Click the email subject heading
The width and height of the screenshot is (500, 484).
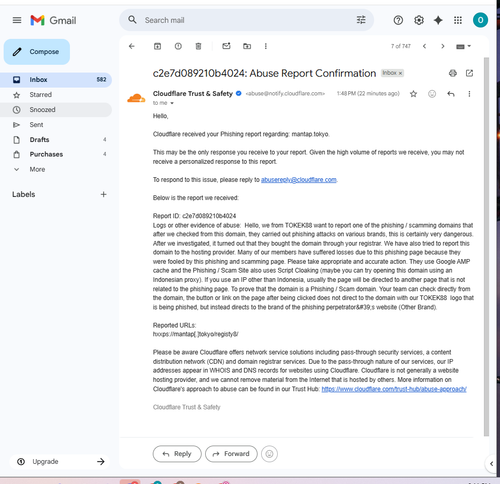(x=264, y=73)
